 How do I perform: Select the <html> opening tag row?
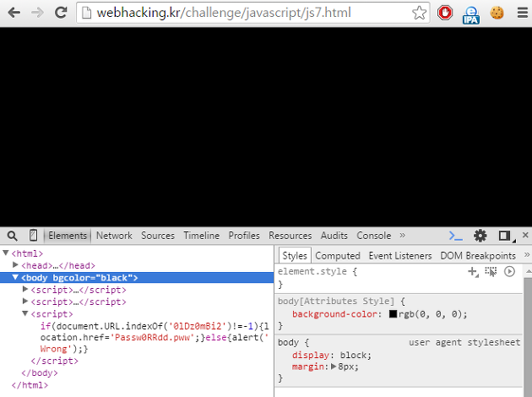(27, 253)
